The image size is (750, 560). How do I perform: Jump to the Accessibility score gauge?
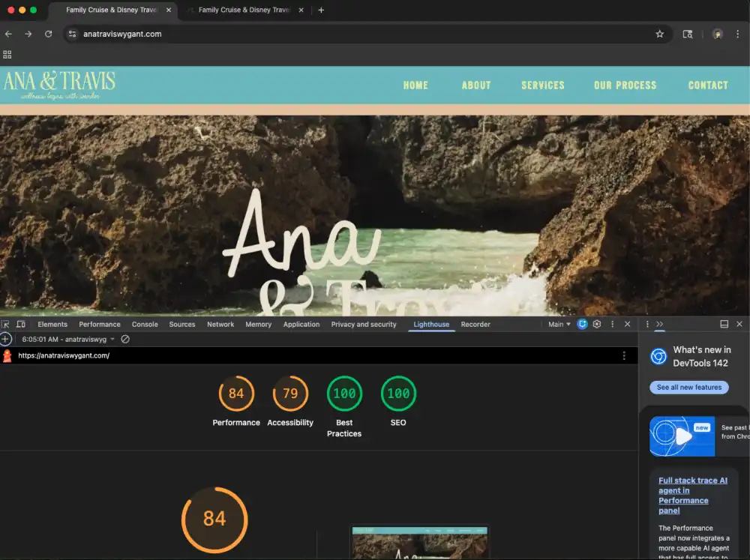click(290, 394)
